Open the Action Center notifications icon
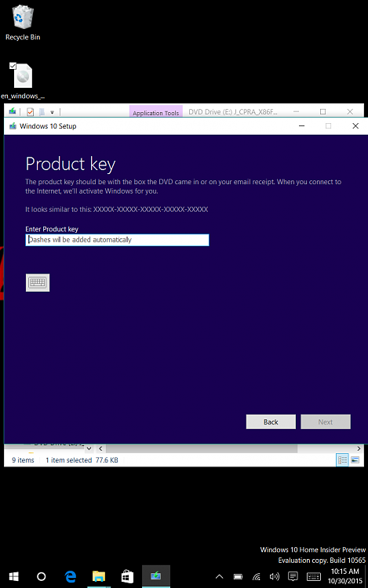Viewport: 368px width, 588px height. 293,576
